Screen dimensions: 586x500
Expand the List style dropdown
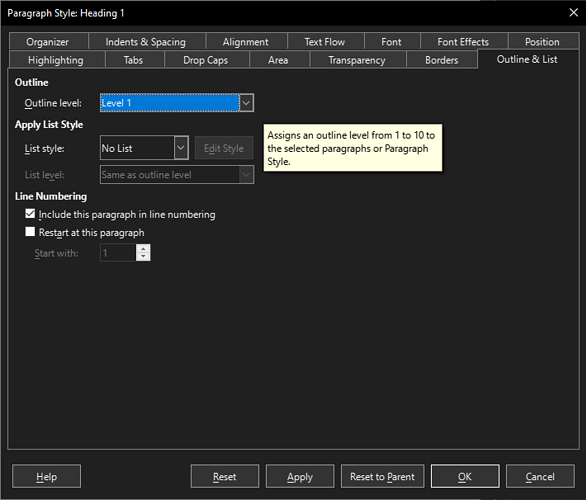coord(181,148)
